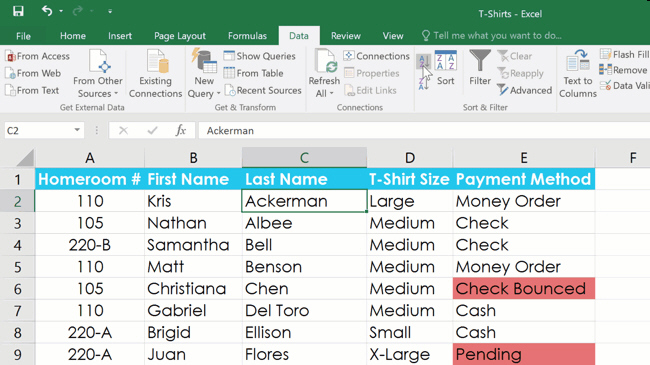Click Flash Fill
The image size is (650, 365).
(x=624, y=55)
